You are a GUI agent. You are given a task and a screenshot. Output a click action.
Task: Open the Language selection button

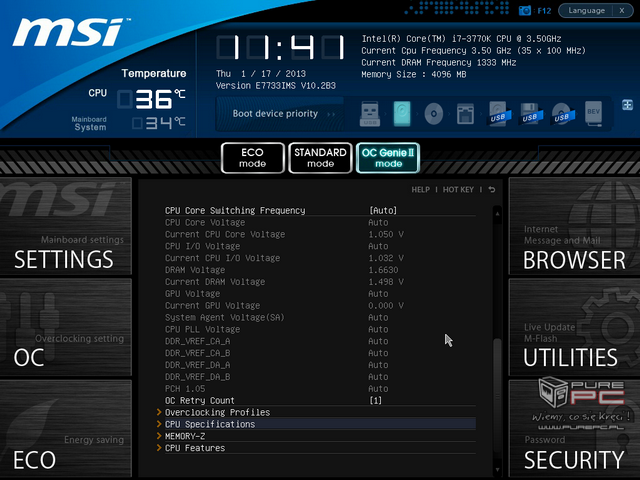586,11
